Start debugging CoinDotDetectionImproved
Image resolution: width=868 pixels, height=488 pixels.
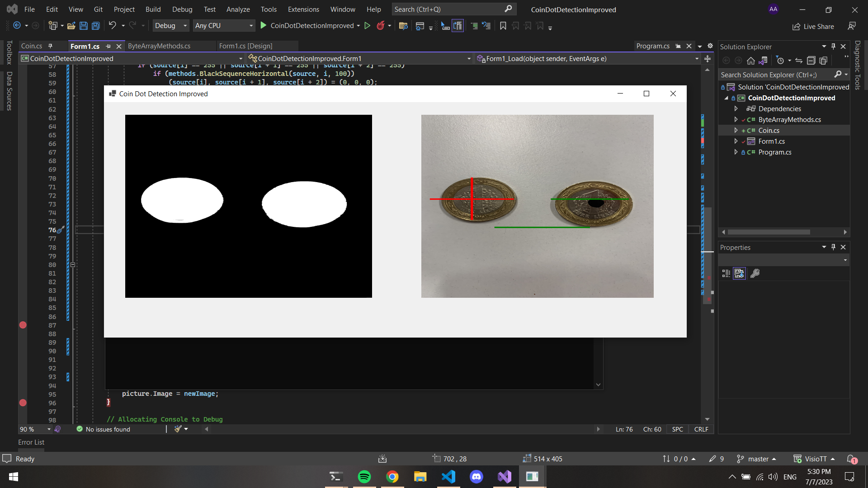[x=264, y=26]
